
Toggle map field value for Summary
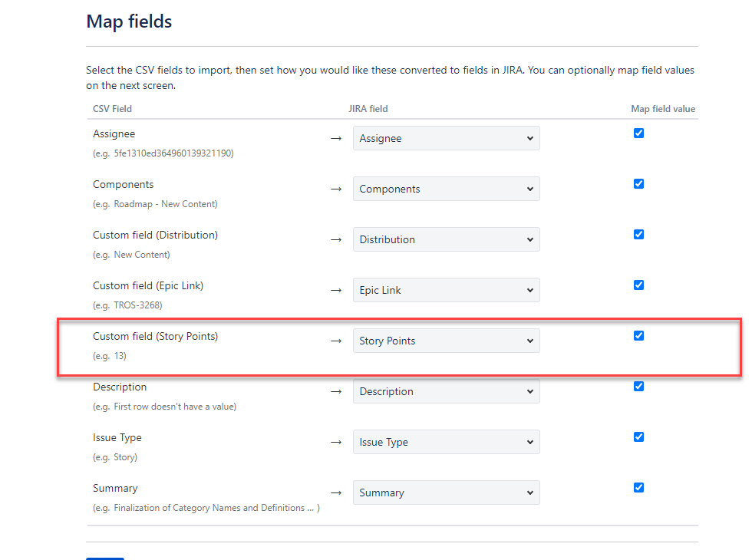[638, 487]
